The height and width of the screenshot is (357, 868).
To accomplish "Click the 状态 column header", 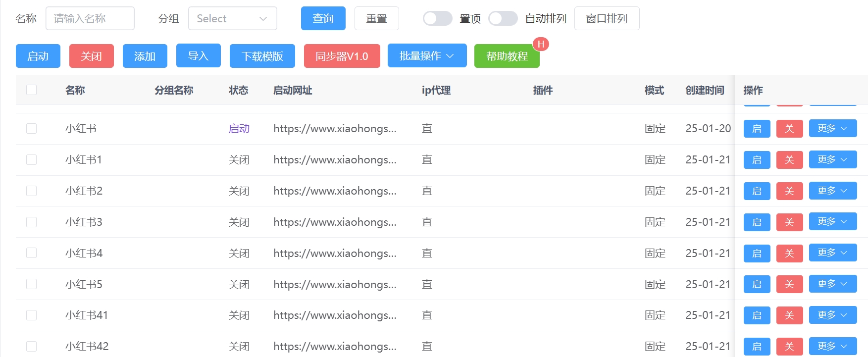I will coord(238,90).
